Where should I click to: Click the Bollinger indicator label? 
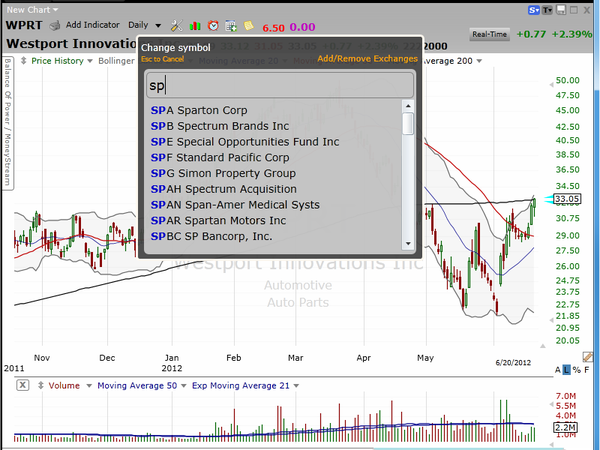pyautogui.click(x=116, y=61)
